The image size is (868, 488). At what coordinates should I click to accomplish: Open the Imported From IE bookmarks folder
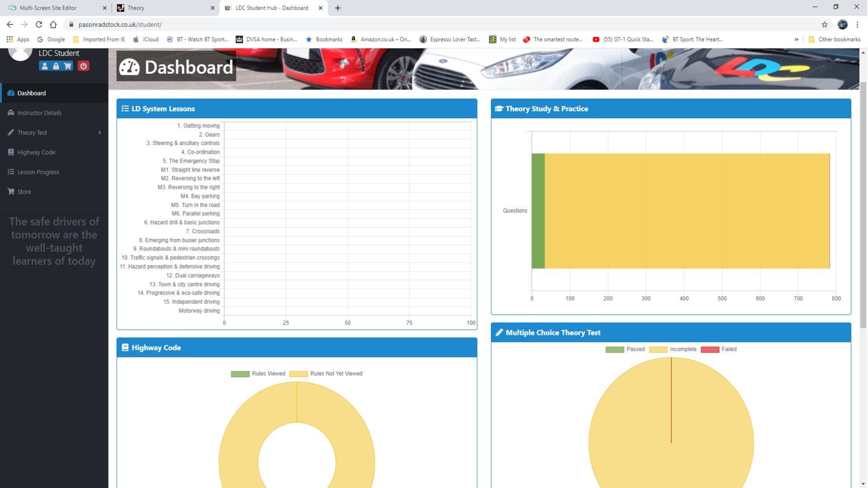pos(99,39)
